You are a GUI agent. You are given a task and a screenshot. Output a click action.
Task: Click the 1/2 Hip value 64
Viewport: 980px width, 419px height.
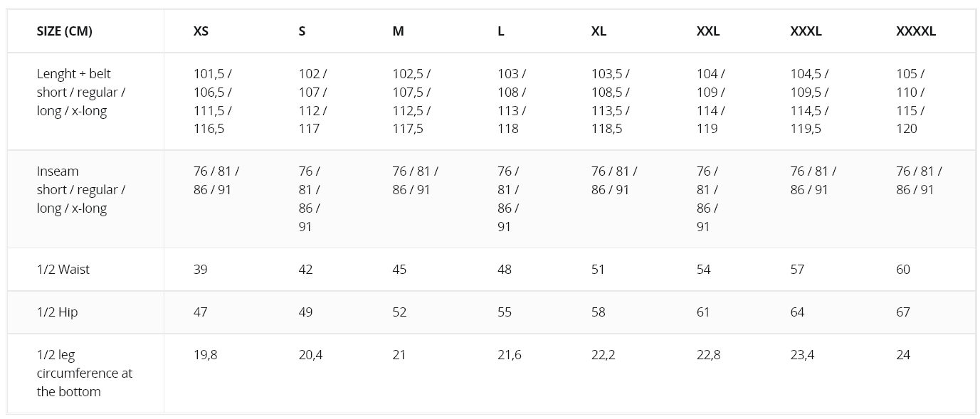pos(798,312)
